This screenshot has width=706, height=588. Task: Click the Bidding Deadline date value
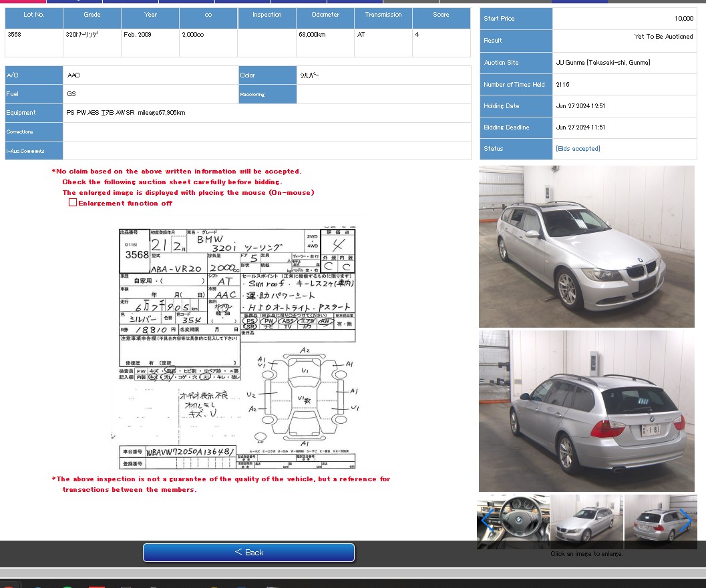pyautogui.click(x=582, y=127)
